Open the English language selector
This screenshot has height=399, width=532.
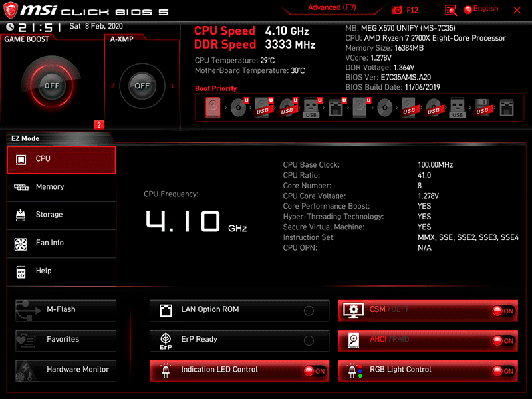[481, 9]
